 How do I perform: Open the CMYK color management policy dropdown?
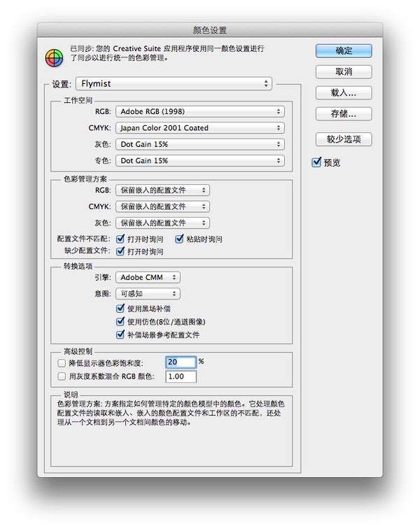[162, 206]
